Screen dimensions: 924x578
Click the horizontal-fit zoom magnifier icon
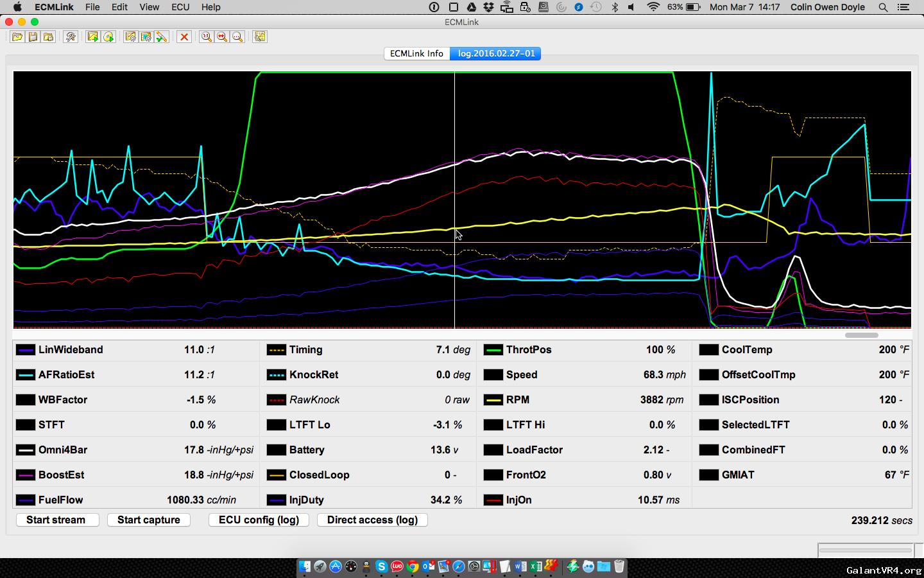pos(222,37)
